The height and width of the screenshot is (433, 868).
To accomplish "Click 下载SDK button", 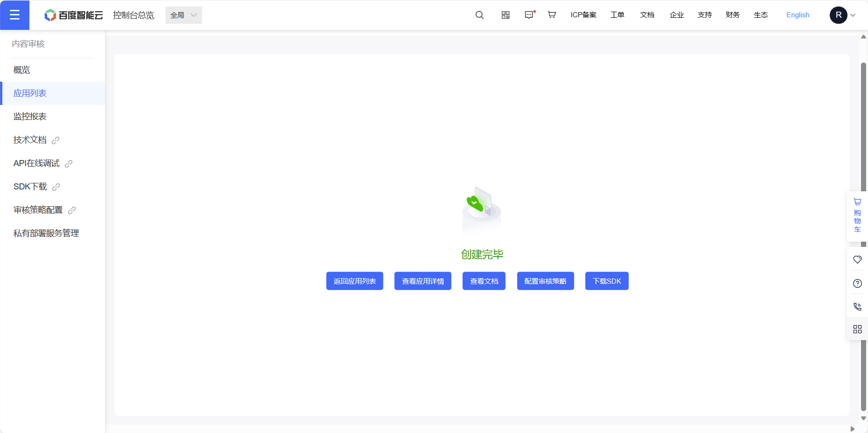I will [x=607, y=281].
